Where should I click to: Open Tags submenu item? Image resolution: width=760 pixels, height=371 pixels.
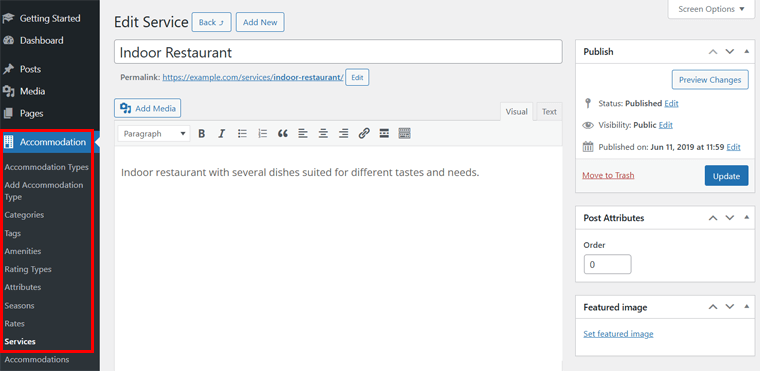coord(13,233)
